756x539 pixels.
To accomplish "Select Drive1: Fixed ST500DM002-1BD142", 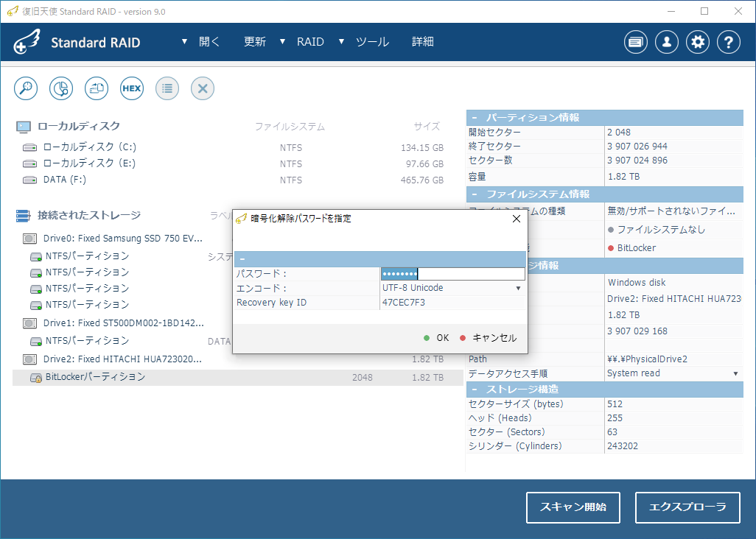I will coord(124,323).
